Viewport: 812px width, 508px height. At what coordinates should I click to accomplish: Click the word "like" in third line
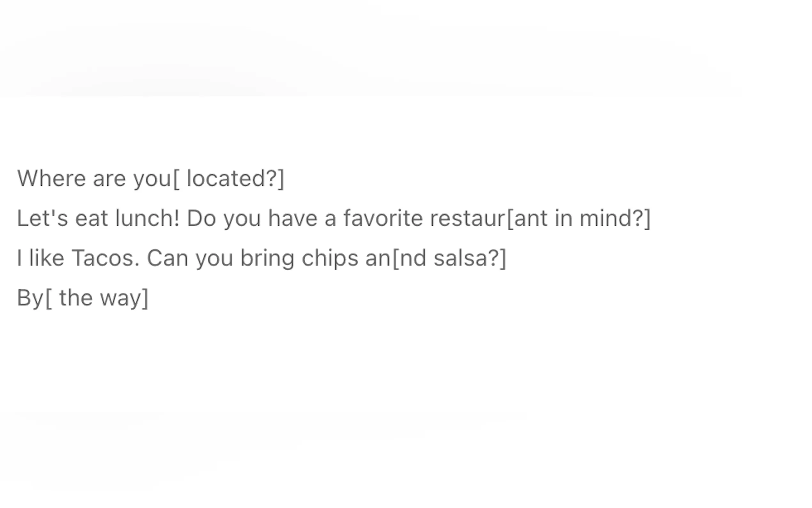pos(46,258)
